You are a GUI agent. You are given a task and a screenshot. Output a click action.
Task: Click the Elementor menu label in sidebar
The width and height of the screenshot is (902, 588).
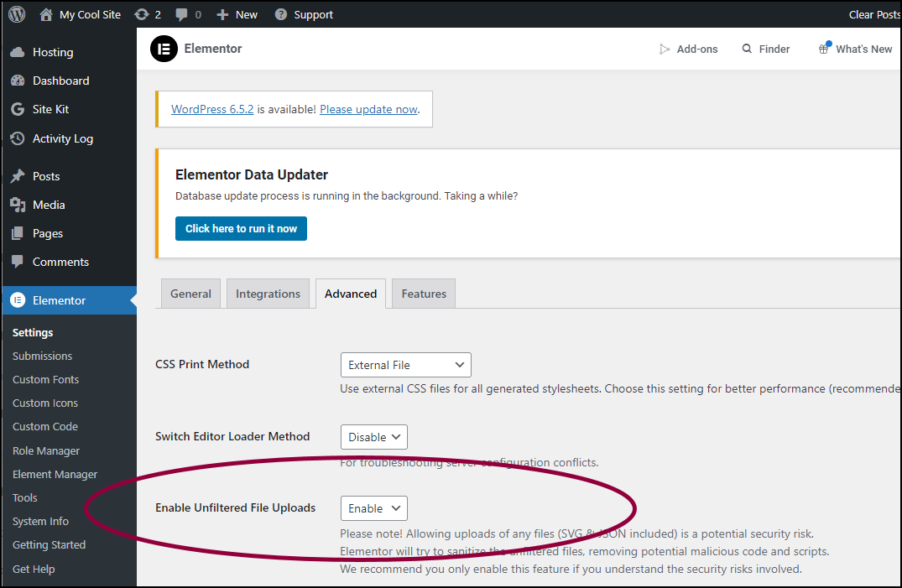(x=60, y=300)
